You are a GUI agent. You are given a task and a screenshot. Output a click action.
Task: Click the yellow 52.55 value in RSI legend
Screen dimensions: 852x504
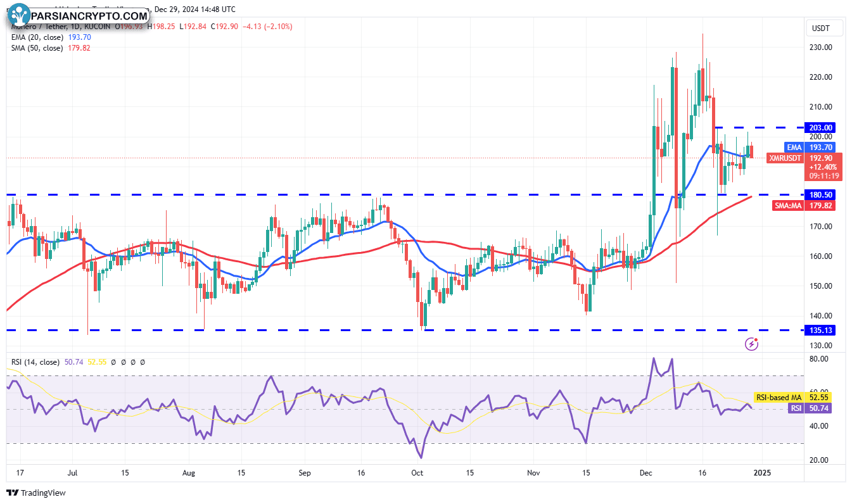coord(96,362)
